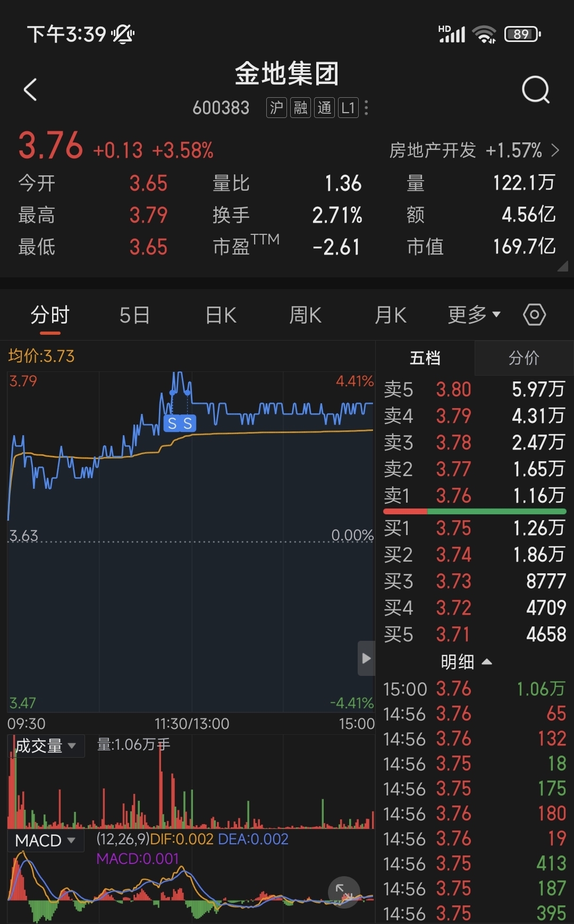Open chart settings hexagon icon
The image size is (574, 924).
pyautogui.click(x=534, y=315)
